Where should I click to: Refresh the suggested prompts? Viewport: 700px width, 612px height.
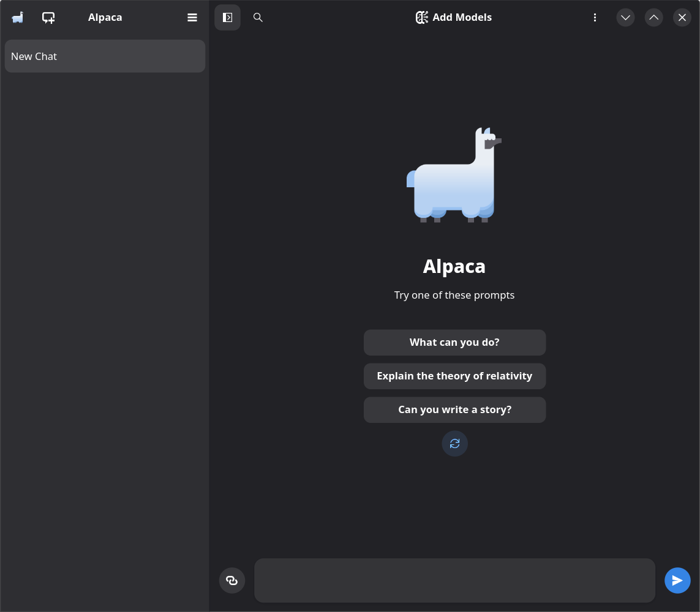pyautogui.click(x=454, y=443)
